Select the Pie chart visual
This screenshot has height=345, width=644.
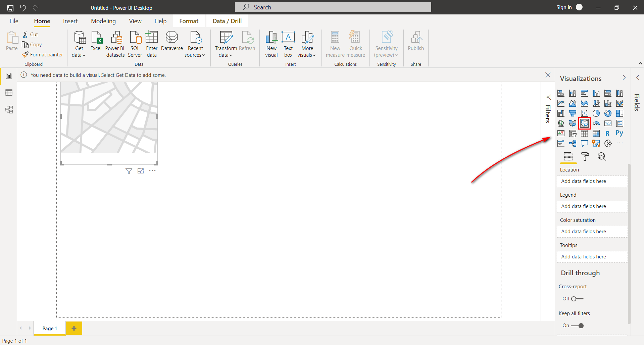(596, 113)
